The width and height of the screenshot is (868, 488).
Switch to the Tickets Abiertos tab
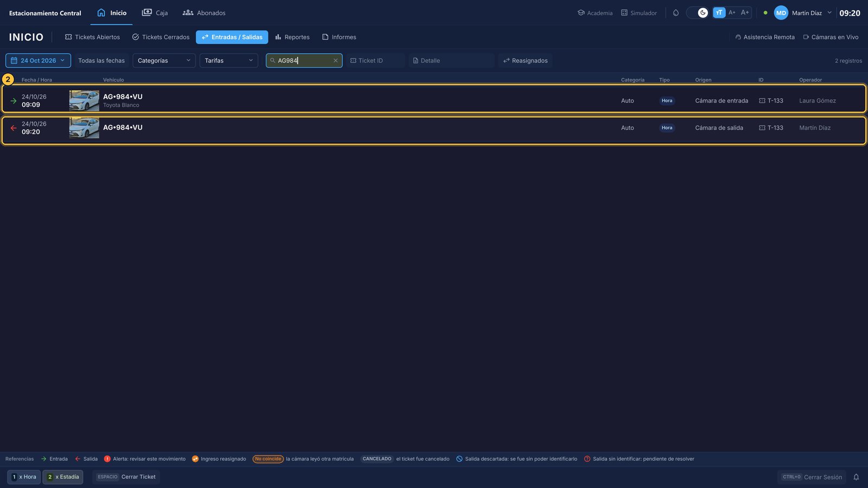pyautogui.click(x=92, y=37)
